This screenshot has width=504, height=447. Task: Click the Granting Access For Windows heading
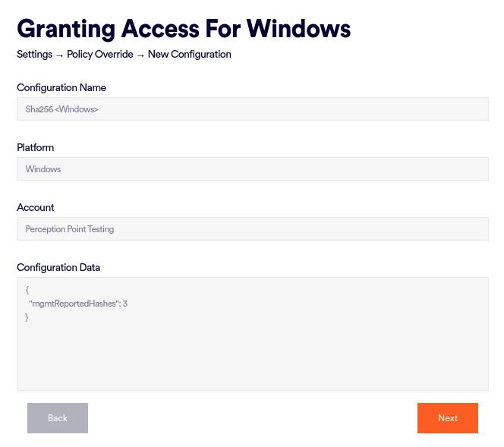[x=184, y=29]
